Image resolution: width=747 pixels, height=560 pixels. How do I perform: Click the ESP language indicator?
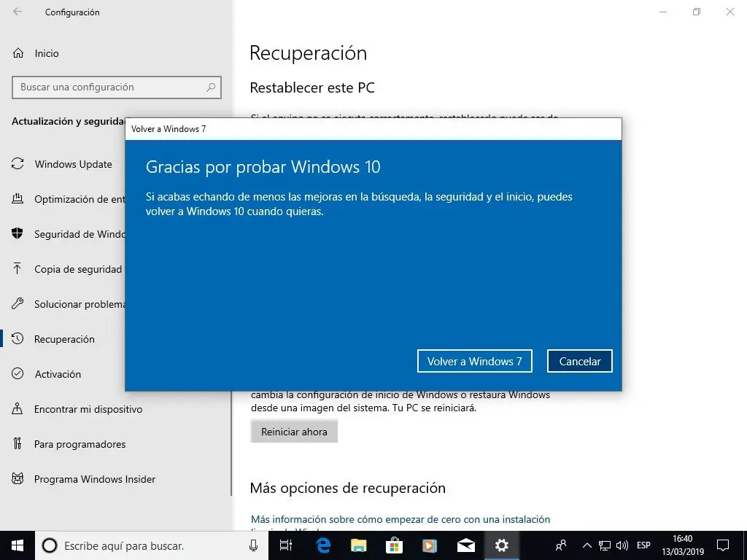click(x=643, y=545)
